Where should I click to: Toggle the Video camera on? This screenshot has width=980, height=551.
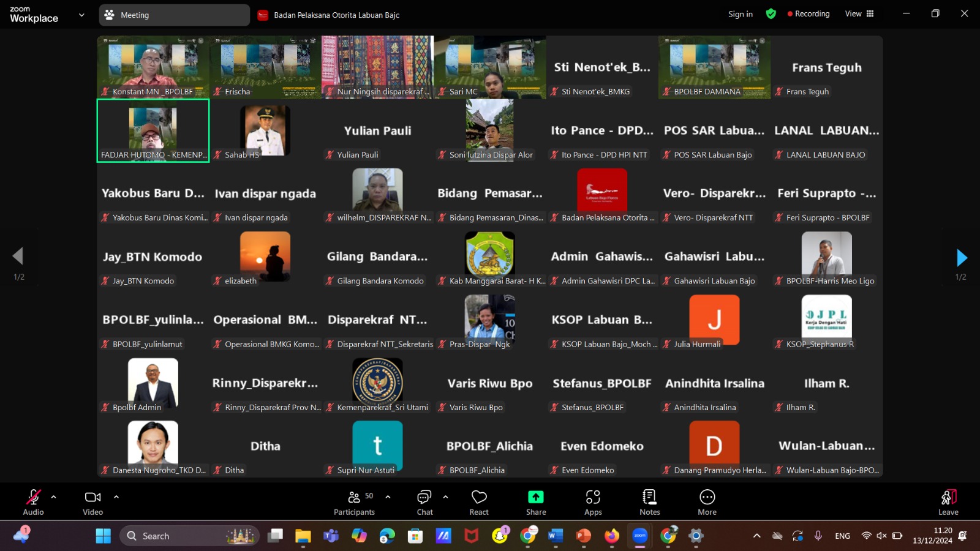(92, 497)
